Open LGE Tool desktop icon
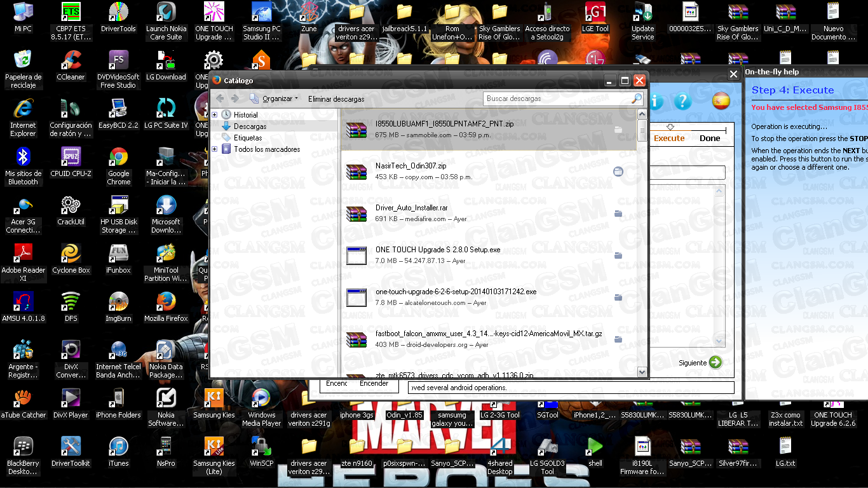Screen dimensions: 868x488 pyautogui.click(x=595, y=18)
